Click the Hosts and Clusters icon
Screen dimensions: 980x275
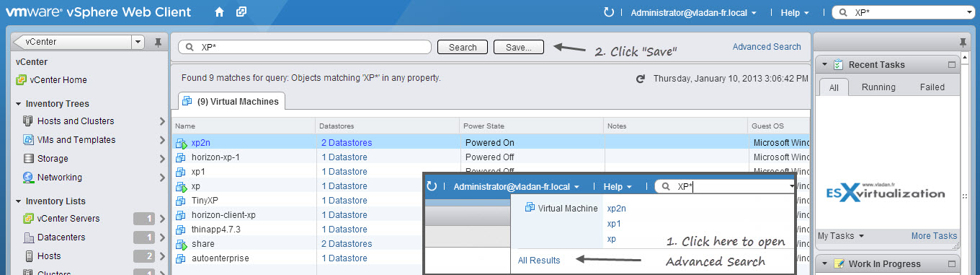coord(29,121)
